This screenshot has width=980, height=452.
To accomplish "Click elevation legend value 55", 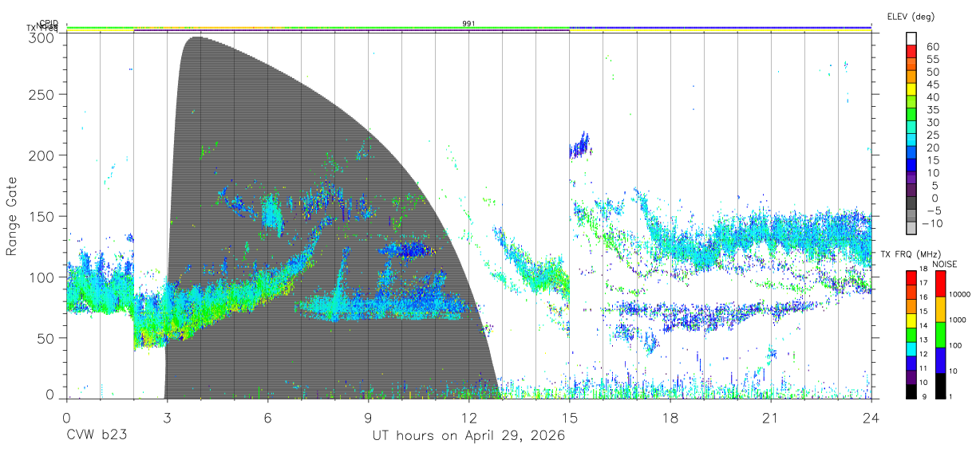I will click(932, 59).
